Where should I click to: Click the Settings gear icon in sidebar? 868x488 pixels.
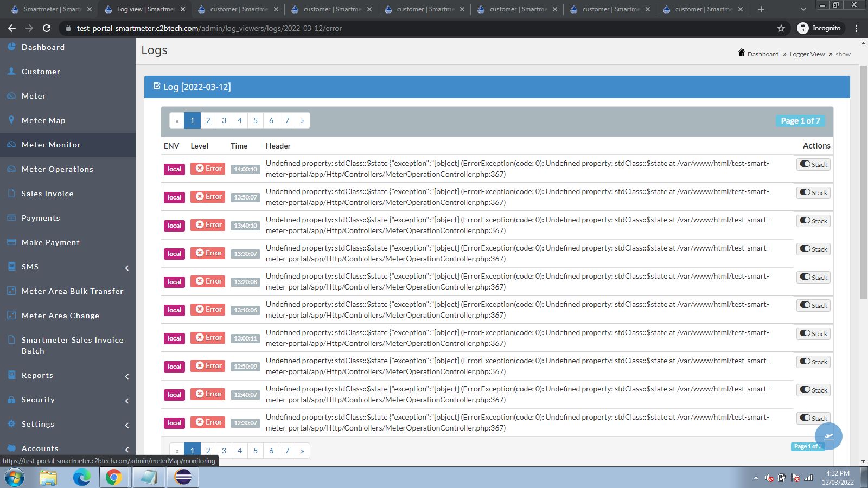(x=11, y=423)
